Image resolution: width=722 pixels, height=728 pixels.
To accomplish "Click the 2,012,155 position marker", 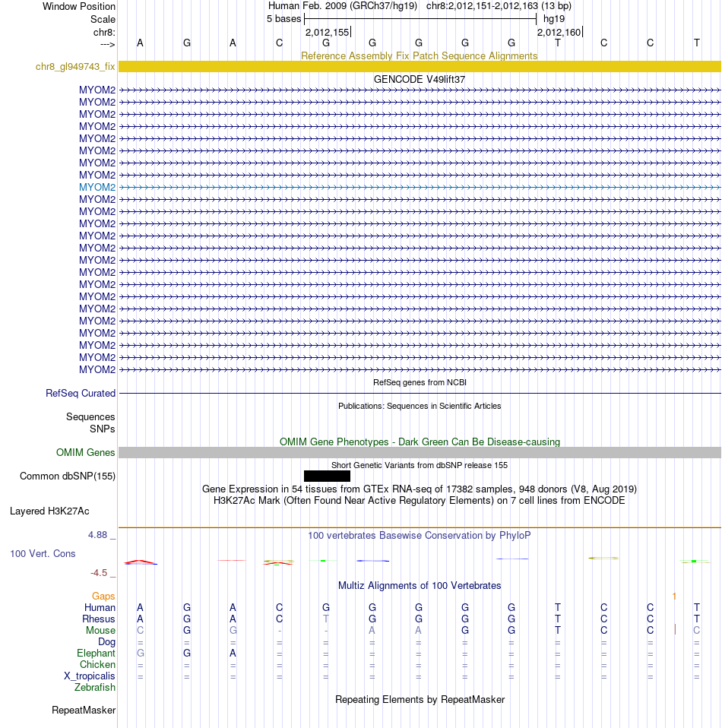I will (x=327, y=33).
